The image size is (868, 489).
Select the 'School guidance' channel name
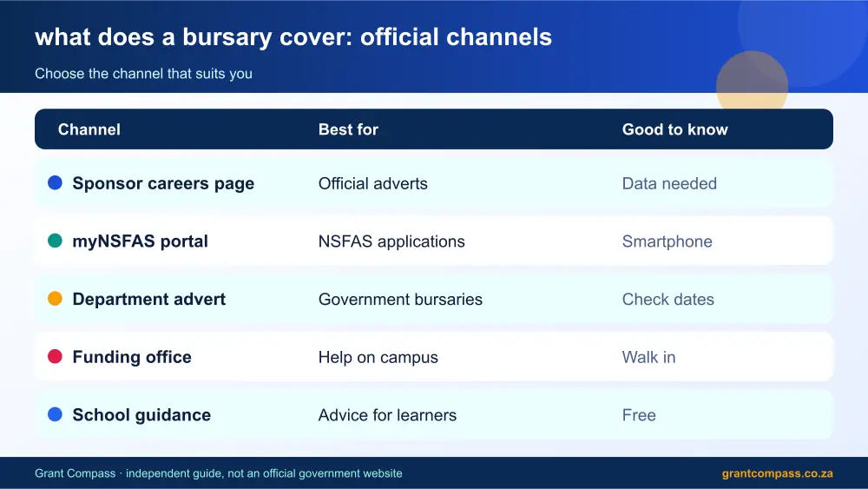click(141, 415)
